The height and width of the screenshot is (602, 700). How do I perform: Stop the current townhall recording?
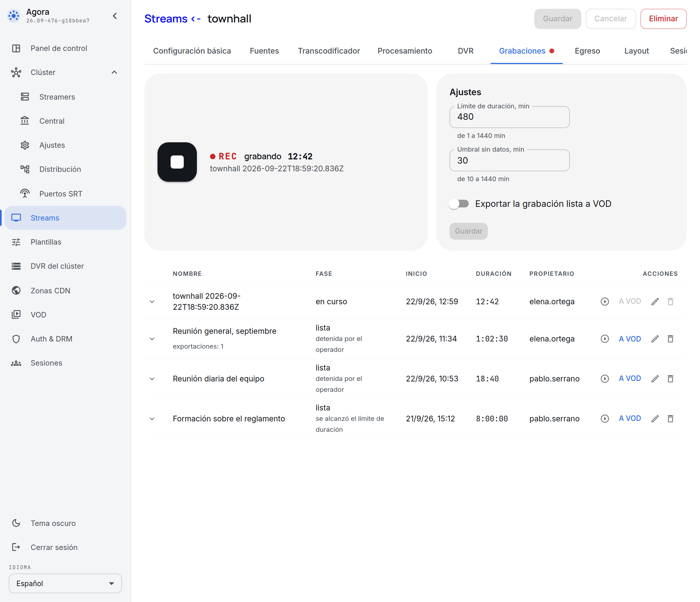(177, 162)
